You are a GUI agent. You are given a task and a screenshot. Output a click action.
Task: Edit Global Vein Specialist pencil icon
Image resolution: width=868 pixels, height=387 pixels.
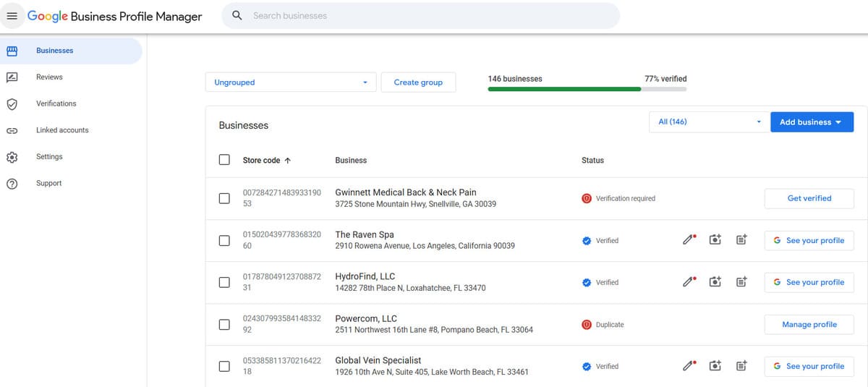click(x=689, y=366)
